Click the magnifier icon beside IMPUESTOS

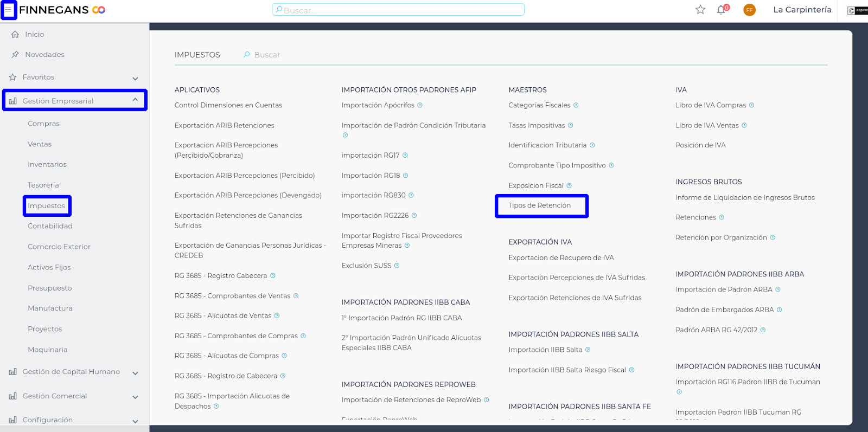tap(247, 55)
